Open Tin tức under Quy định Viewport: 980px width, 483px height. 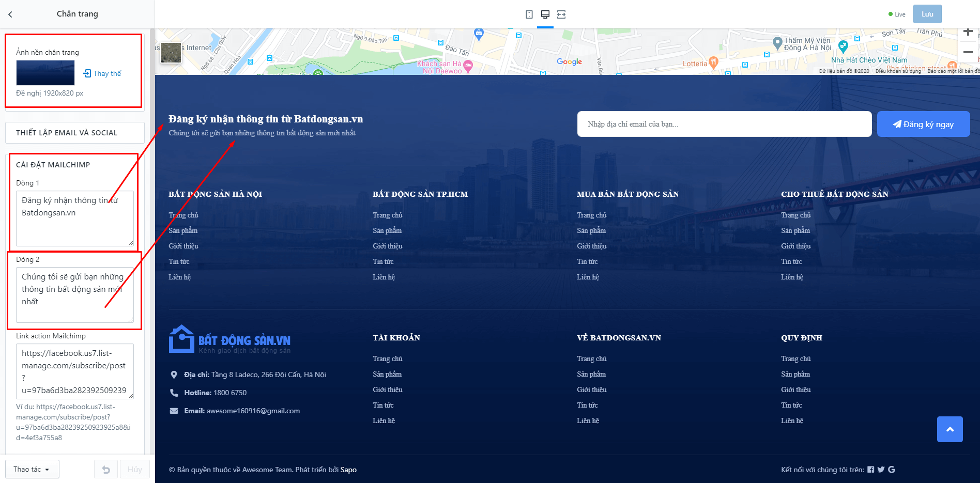click(x=792, y=405)
